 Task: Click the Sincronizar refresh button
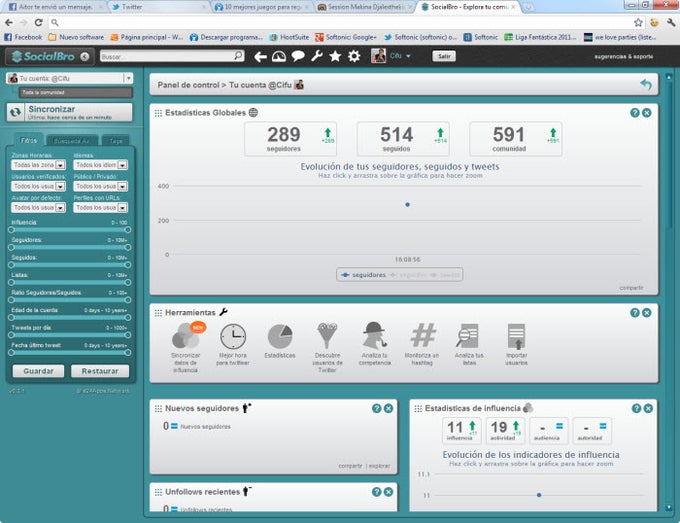(x=69, y=112)
